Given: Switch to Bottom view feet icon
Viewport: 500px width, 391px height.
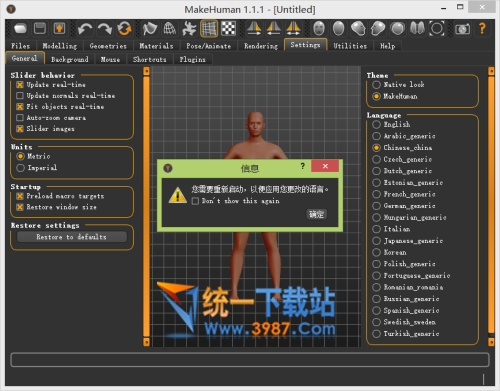Looking at the screenshot, I should 417,29.
